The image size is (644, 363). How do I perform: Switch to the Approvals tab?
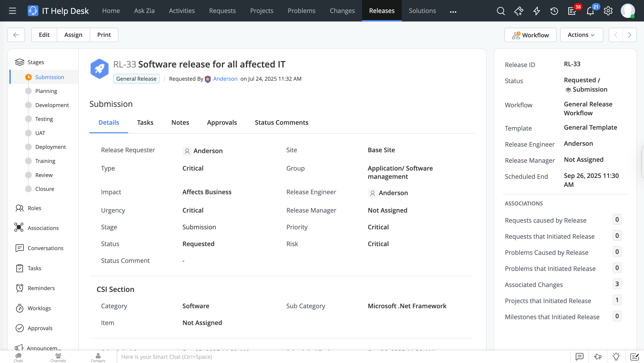pyautogui.click(x=222, y=122)
